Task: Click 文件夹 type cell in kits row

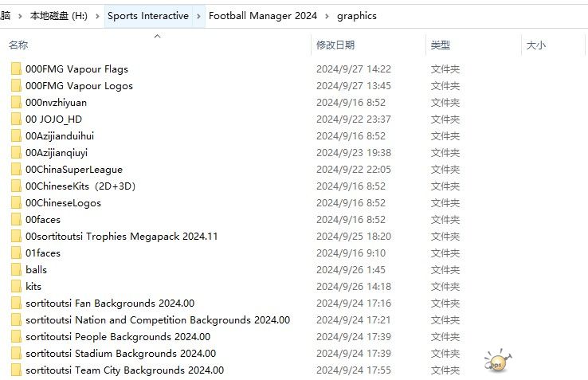Action: (445, 287)
